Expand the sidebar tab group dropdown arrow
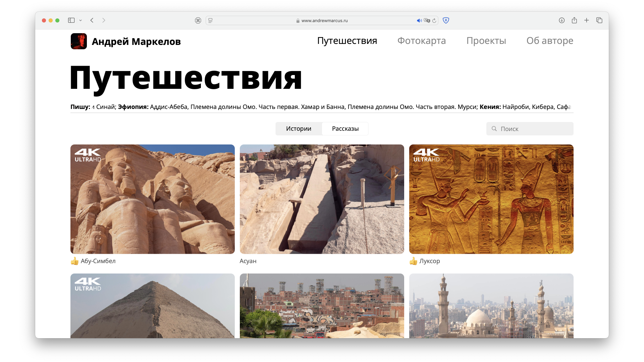 80,20
